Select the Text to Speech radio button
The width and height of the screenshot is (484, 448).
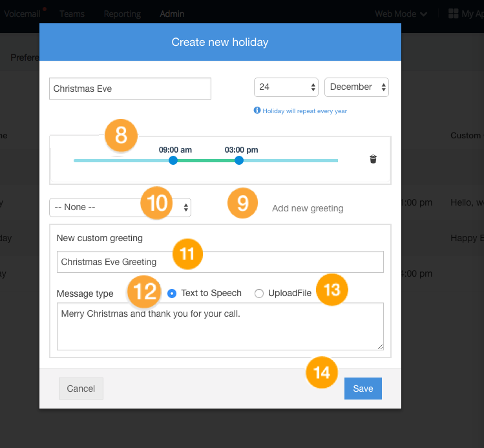(172, 293)
